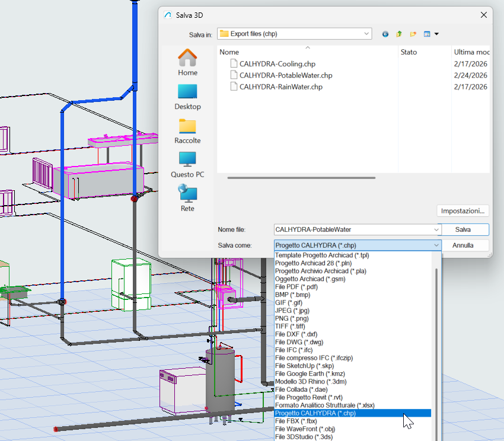Open Home in the places sidebar
The height and width of the screenshot is (441, 504).
(x=187, y=62)
